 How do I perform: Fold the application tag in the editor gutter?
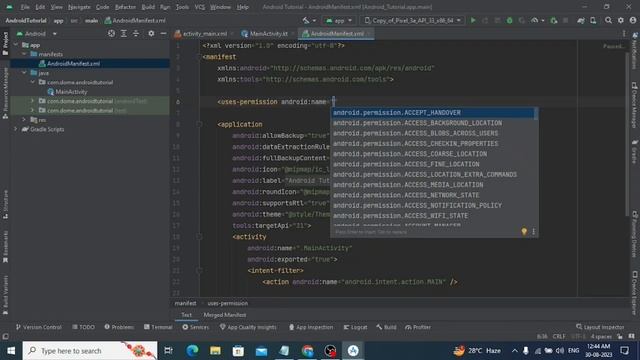199,124
